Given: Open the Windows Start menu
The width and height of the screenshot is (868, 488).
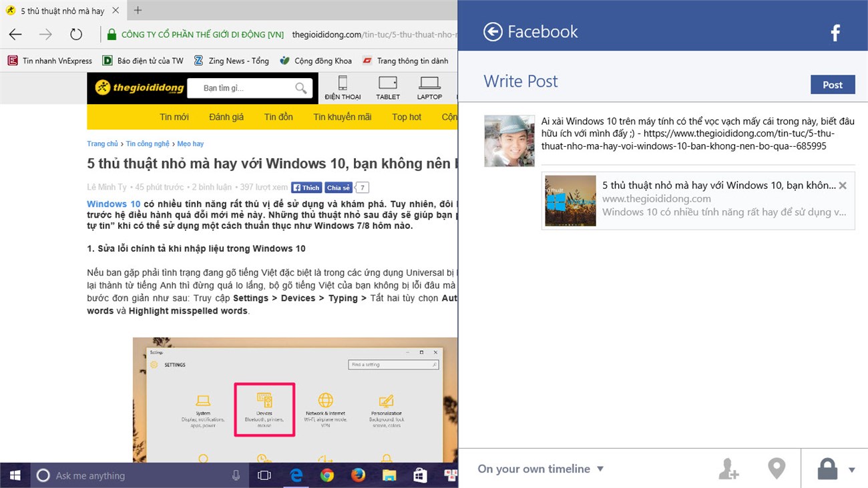Looking at the screenshot, I should [x=15, y=475].
